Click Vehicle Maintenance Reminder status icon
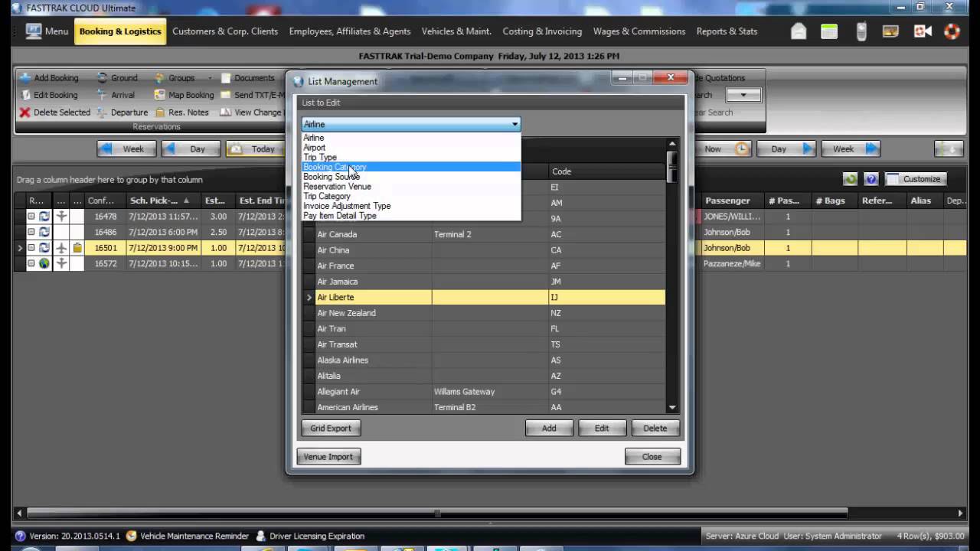Viewport: 980px width, 551px height. [x=132, y=536]
